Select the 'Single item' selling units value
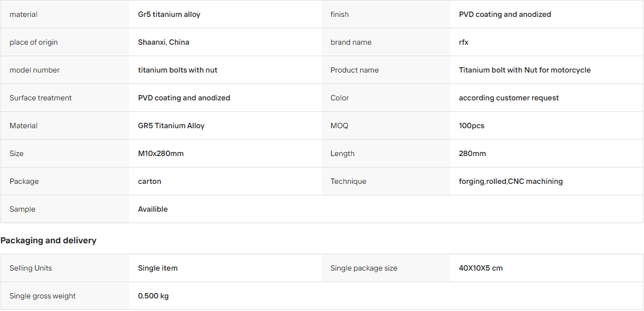This screenshot has height=311, width=644. [158, 268]
